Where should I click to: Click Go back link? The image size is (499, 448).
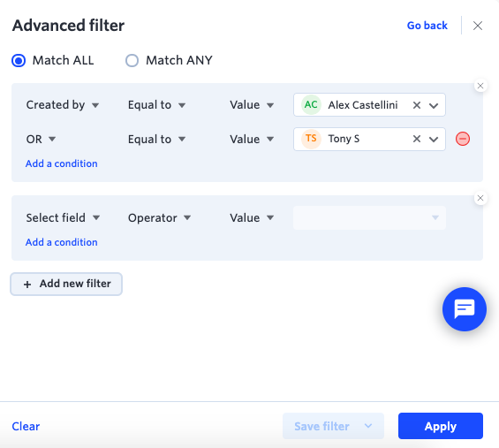(x=427, y=26)
